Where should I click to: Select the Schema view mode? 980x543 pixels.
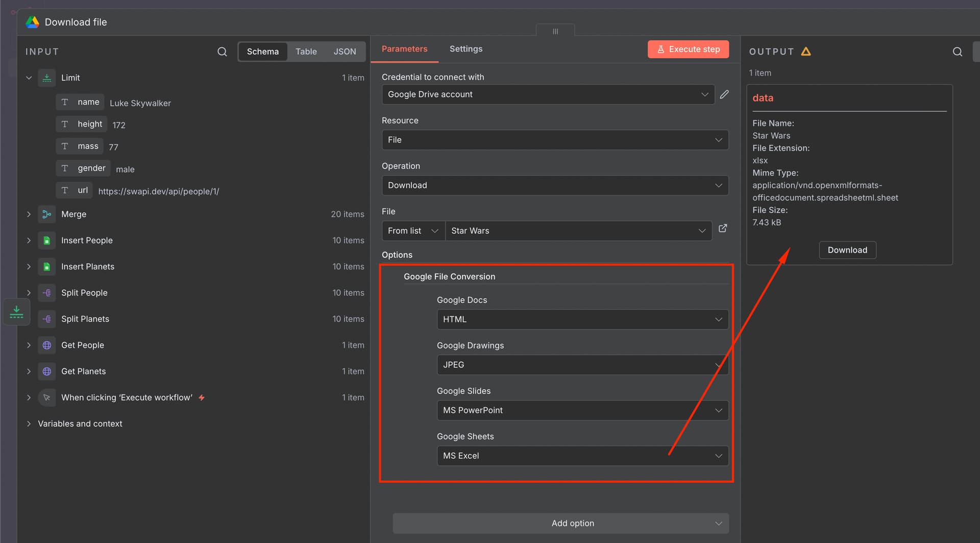click(262, 52)
